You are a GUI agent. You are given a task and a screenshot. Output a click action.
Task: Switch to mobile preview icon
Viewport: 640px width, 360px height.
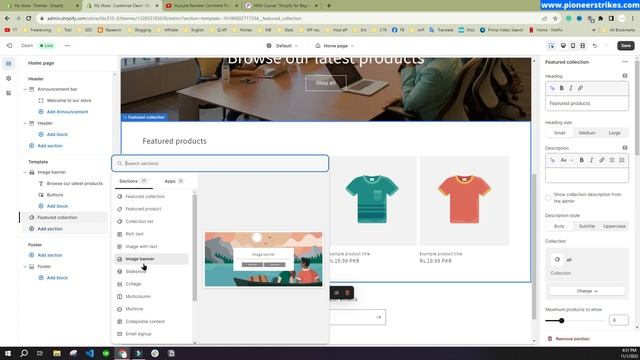[x=573, y=46]
